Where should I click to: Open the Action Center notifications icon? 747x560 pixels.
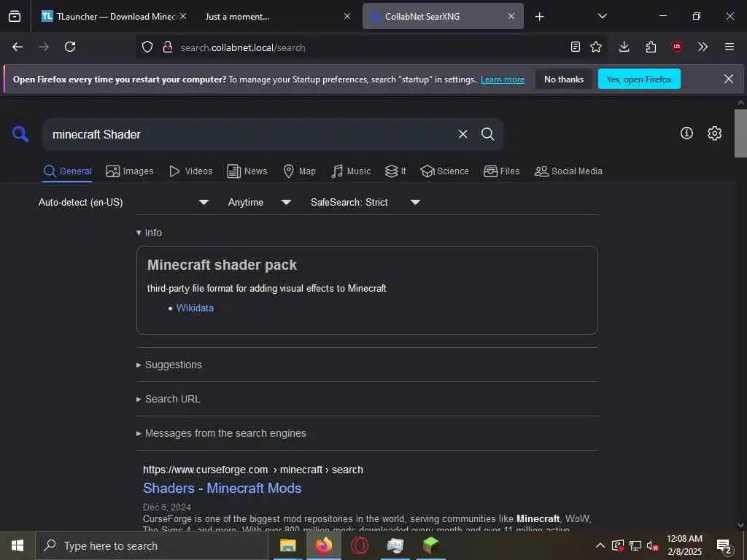[x=724, y=546]
